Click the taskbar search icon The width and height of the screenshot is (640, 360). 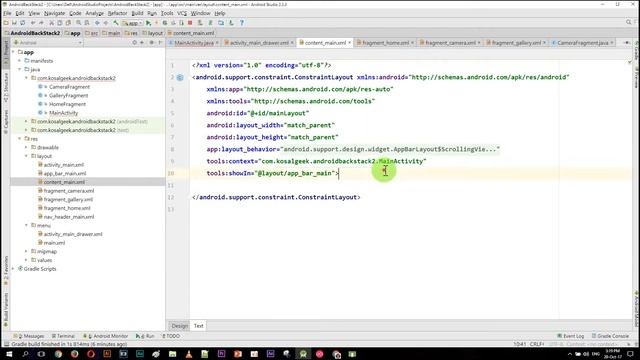click(25, 354)
